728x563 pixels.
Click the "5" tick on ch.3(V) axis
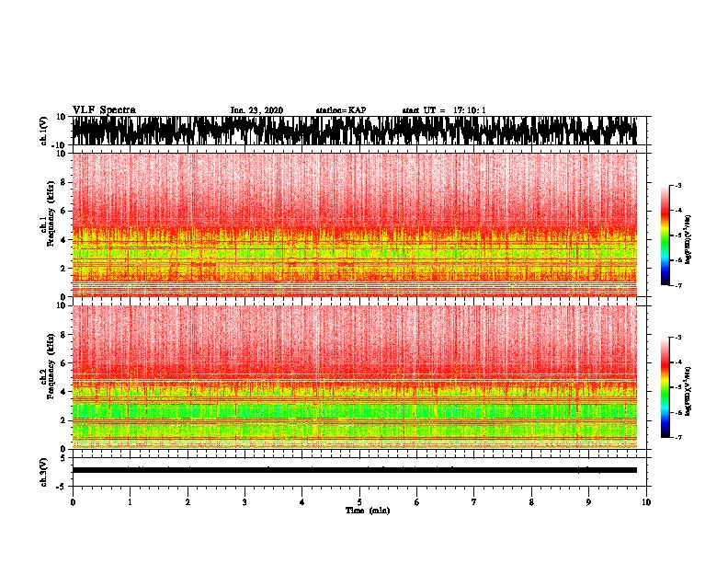pyautogui.click(x=64, y=458)
